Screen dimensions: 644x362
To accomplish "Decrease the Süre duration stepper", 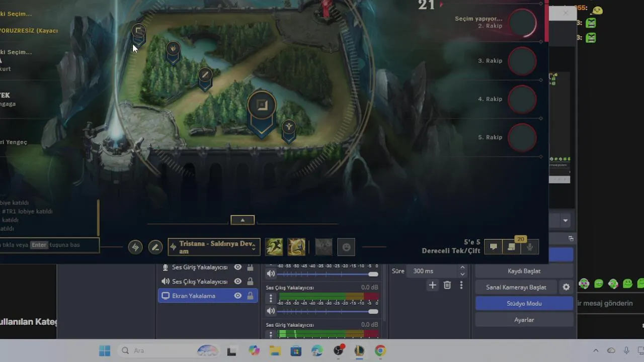I will 462,274.
